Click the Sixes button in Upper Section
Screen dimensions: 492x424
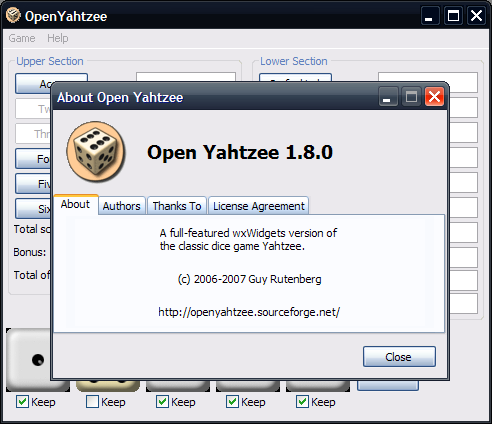(x=33, y=209)
